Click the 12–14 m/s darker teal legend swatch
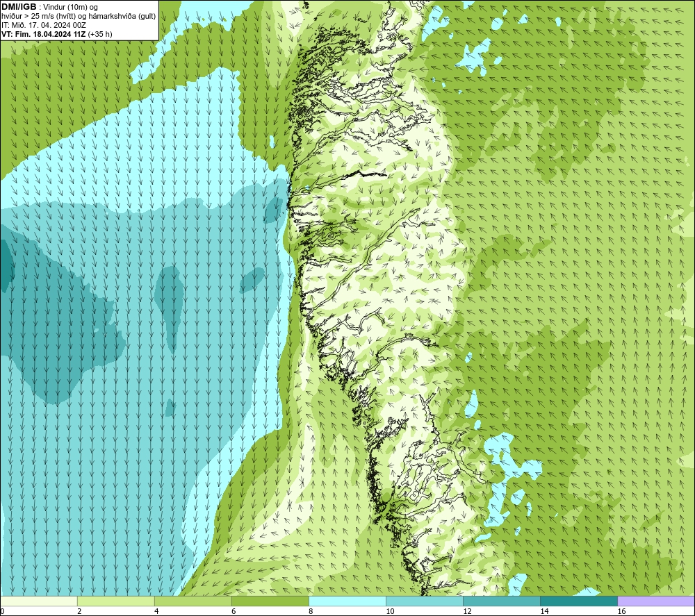Image resolution: width=695 pixels, height=616 pixels. pos(501,601)
